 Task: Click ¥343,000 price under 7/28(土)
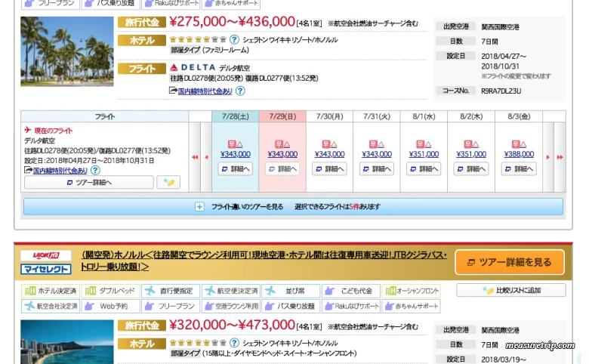(235, 154)
